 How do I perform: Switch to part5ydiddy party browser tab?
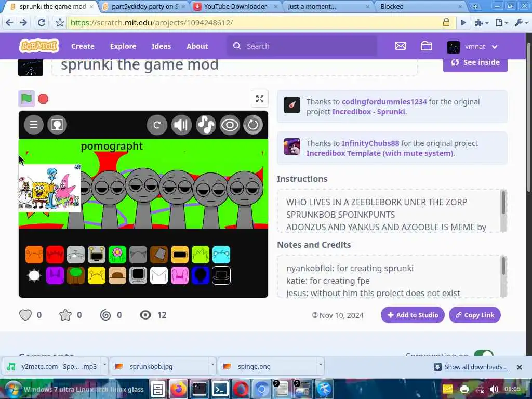pos(145,6)
